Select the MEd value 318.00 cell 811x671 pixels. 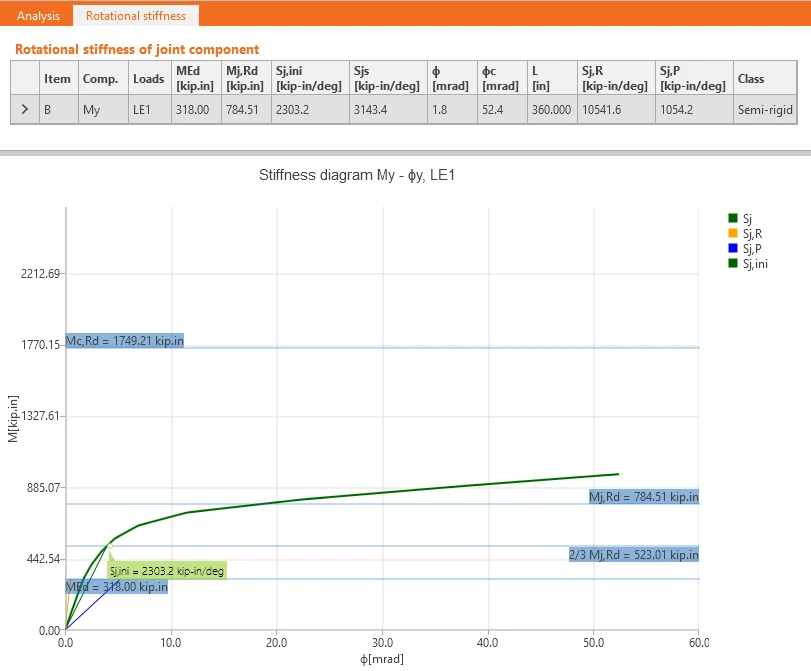[197, 110]
